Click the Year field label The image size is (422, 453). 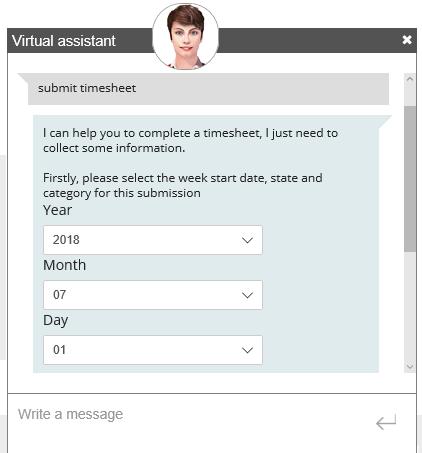pos(57,210)
